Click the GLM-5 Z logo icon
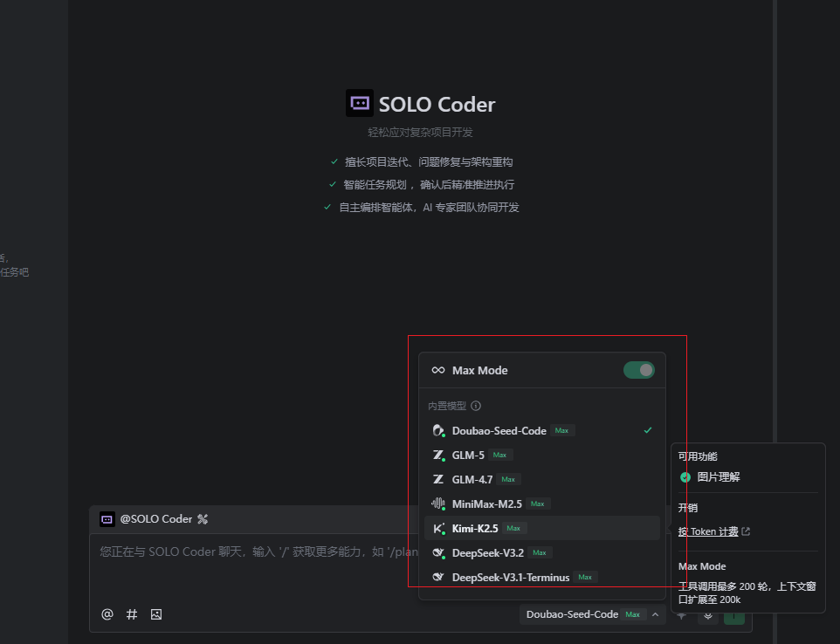 (438, 455)
